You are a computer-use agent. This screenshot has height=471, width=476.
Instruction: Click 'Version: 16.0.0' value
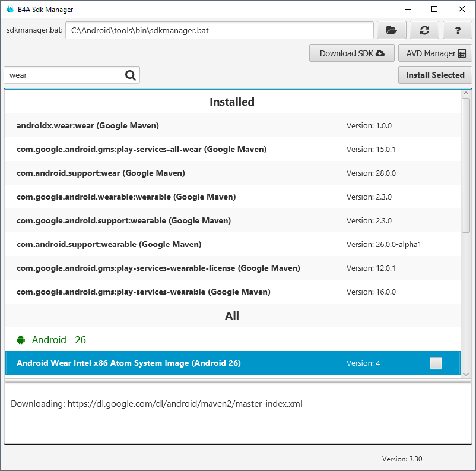tap(371, 292)
